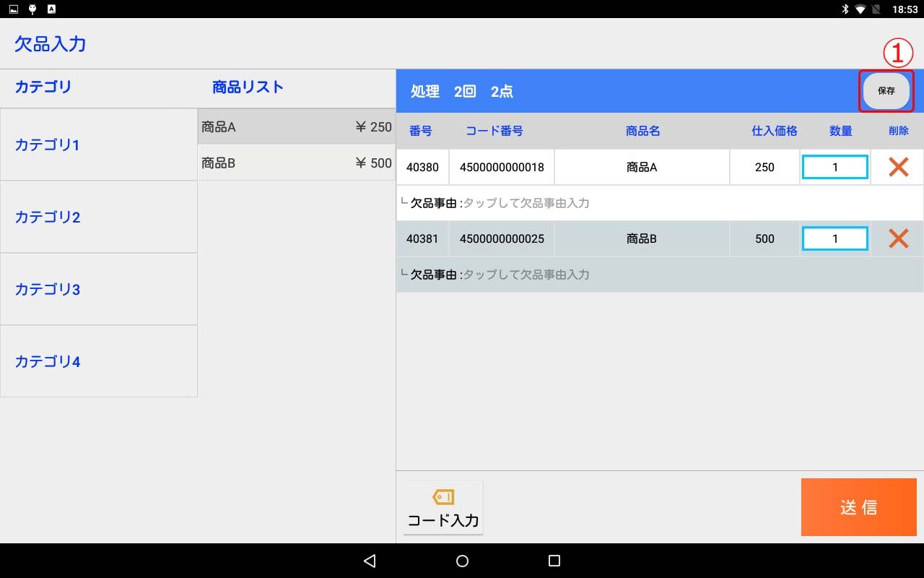Click the 商品B name cell in the table
This screenshot has height=578, width=924.
click(x=642, y=238)
